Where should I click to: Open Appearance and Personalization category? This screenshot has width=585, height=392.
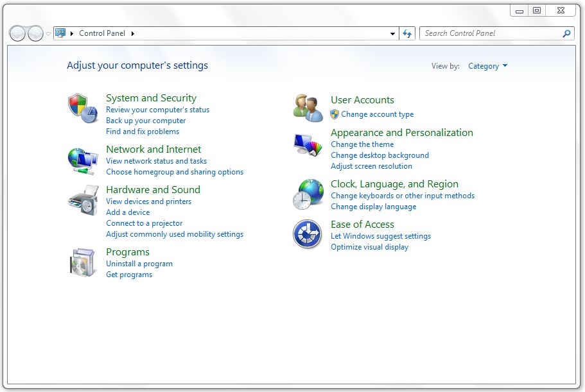coord(402,133)
